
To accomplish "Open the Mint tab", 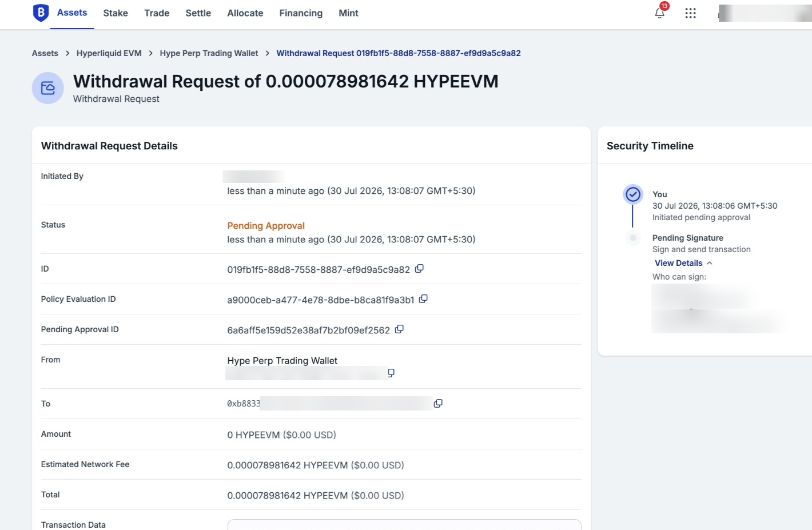I will click(x=348, y=13).
